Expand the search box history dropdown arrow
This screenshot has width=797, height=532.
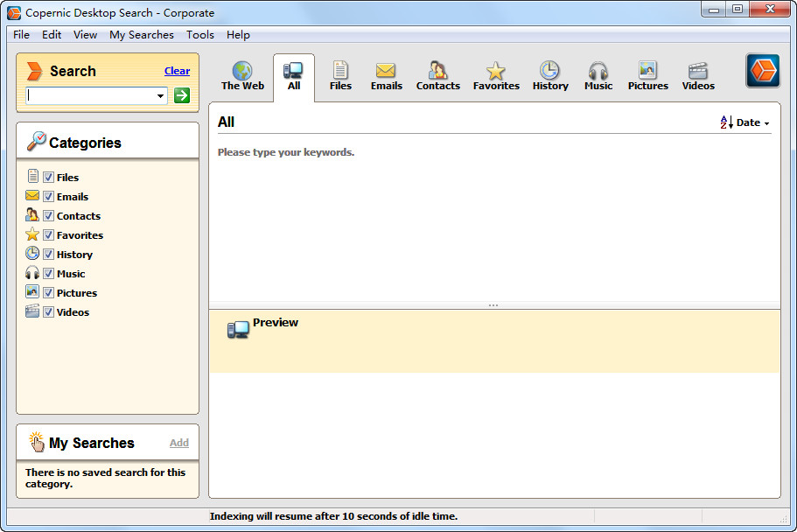(x=160, y=95)
